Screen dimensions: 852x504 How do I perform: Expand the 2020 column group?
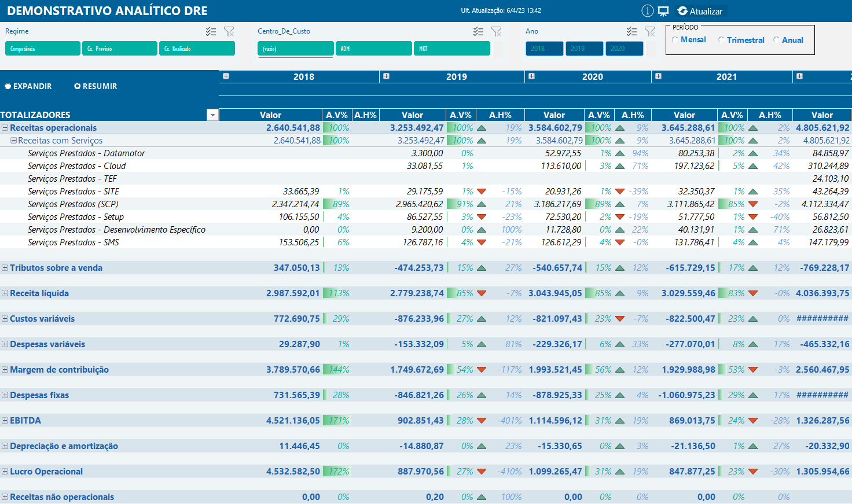coord(531,76)
